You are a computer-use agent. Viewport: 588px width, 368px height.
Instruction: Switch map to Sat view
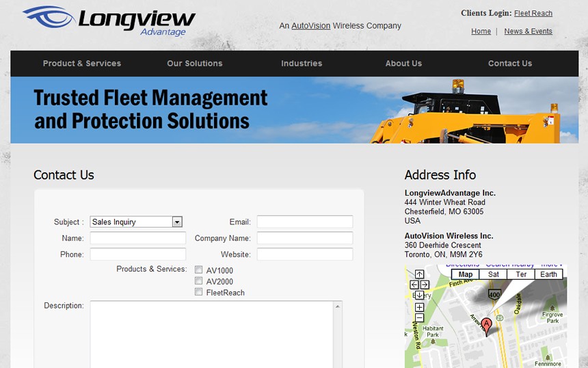pyautogui.click(x=493, y=274)
